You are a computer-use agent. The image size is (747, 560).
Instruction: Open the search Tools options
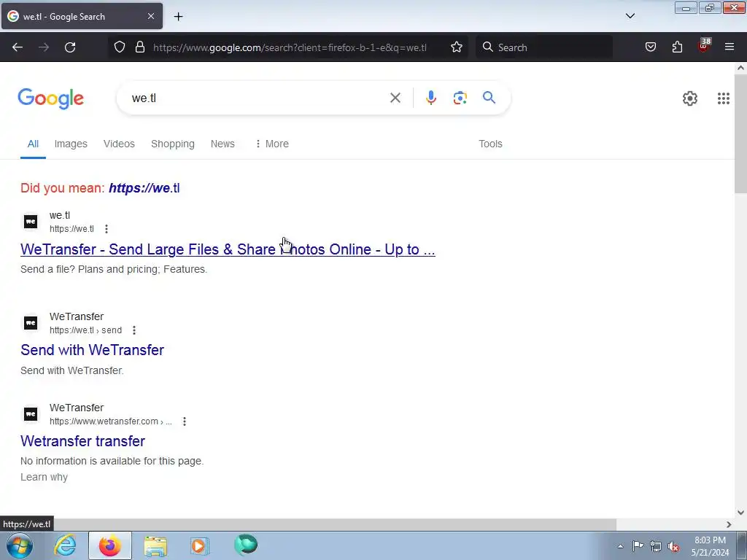(x=490, y=144)
